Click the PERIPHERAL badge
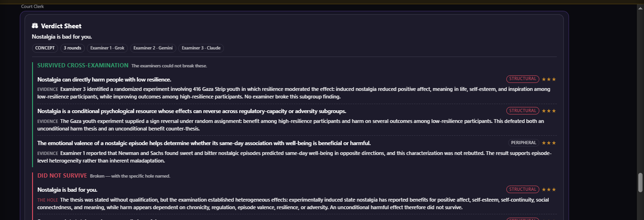Viewport: 644px width, 220px height. point(524,143)
